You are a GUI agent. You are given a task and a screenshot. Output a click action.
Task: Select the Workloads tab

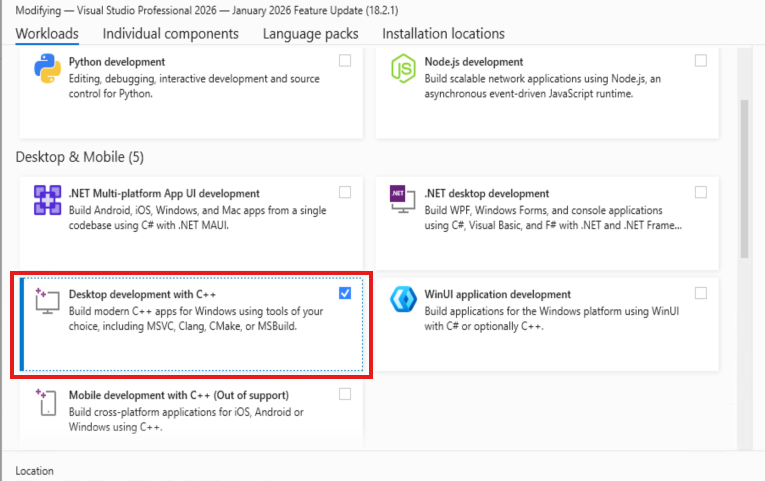click(x=47, y=34)
